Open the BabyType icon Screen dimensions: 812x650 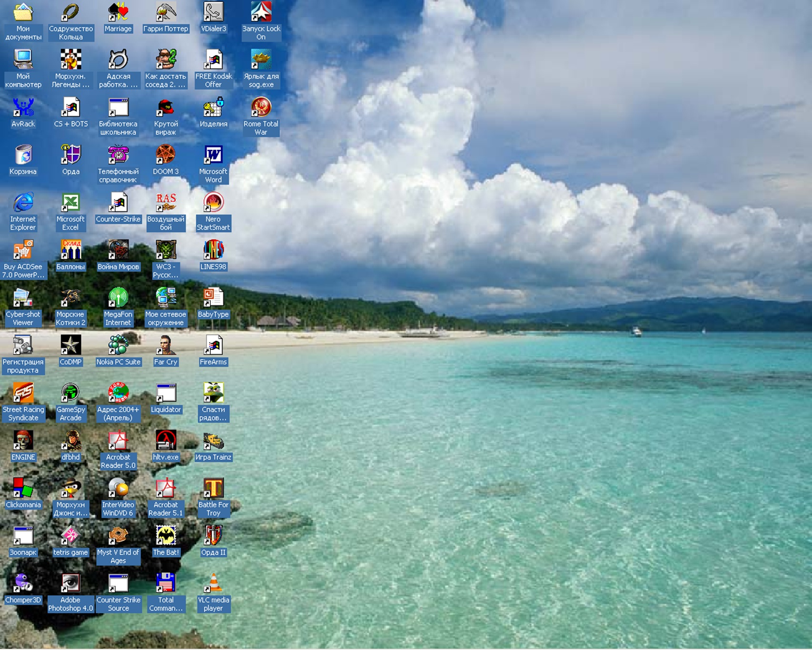pyautogui.click(x=213, y=298)
